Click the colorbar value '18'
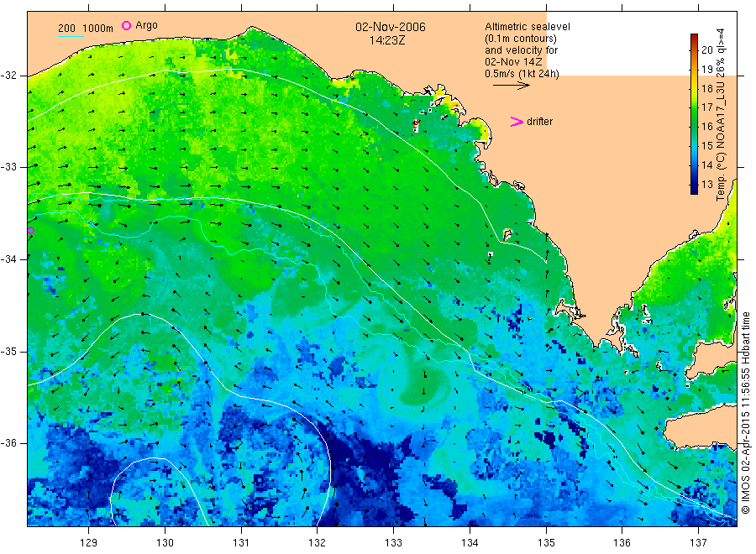Viewport: 756px width, 554px height. click(x=706, y=88)
